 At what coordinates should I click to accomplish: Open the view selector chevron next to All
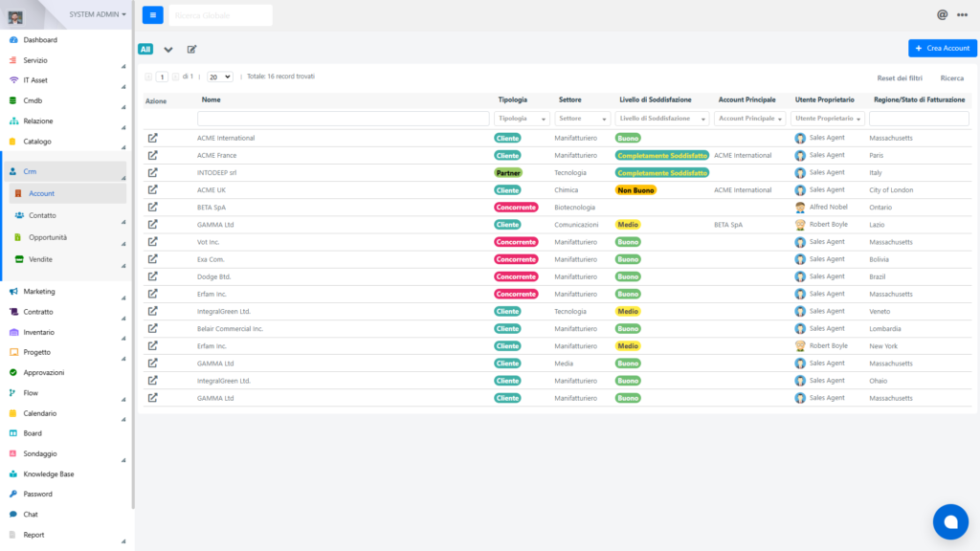click(x=168, y=50)
